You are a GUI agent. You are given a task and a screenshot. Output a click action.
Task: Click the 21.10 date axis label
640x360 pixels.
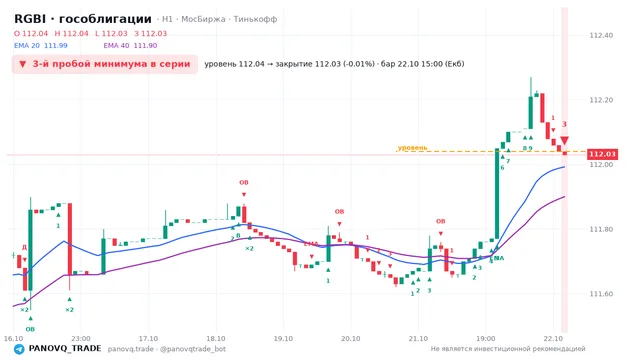tap(418, 338)
